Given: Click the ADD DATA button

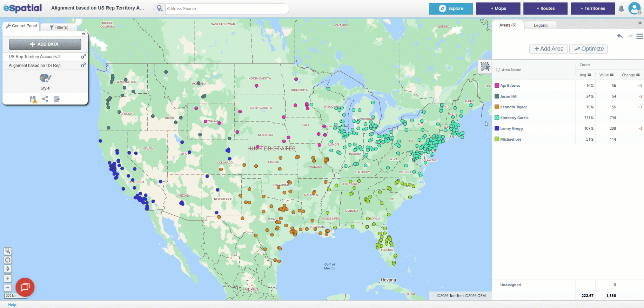Looking at the screenshot, I should click(45, 44).
